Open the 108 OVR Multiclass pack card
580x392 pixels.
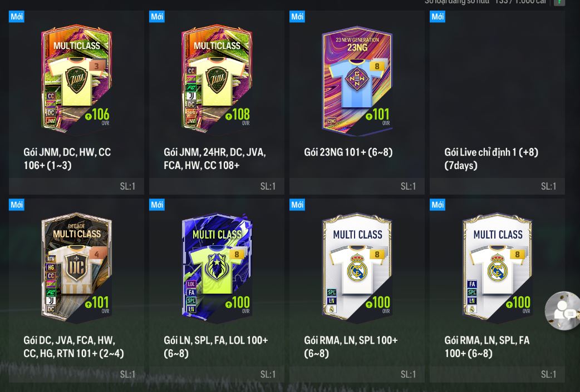[217, 79]
